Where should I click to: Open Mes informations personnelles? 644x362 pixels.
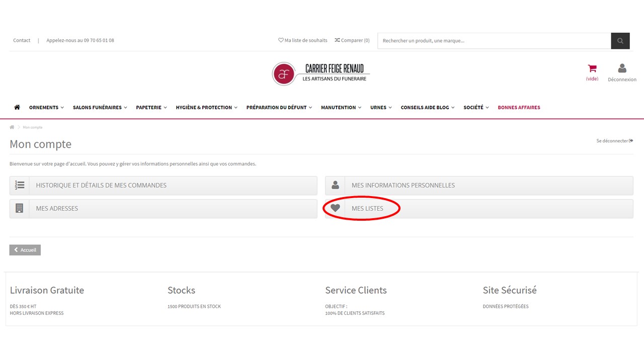(x=479, y=185)
